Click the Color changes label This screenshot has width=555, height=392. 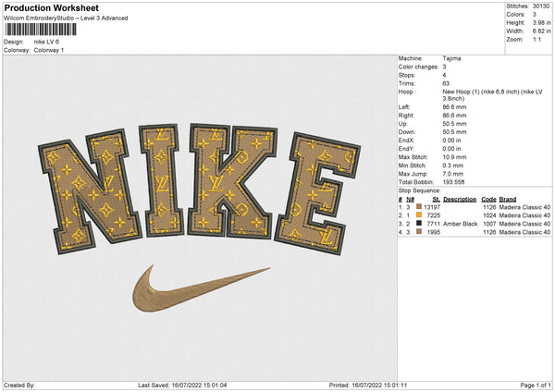418,67
